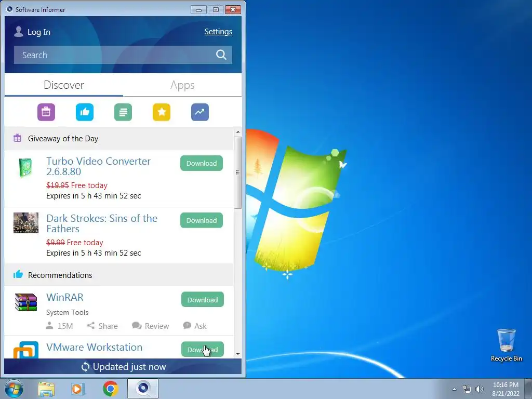Open the trending chart category icon
Screen dimensions: 532x399
(x=200, y=112)
